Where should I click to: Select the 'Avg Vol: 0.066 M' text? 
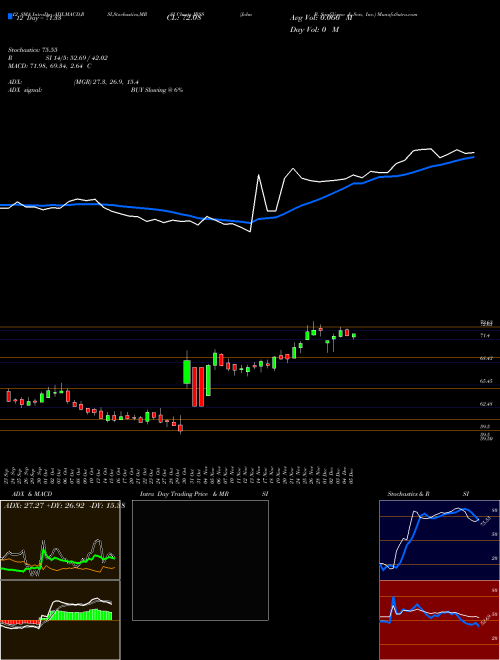point(321,18)
